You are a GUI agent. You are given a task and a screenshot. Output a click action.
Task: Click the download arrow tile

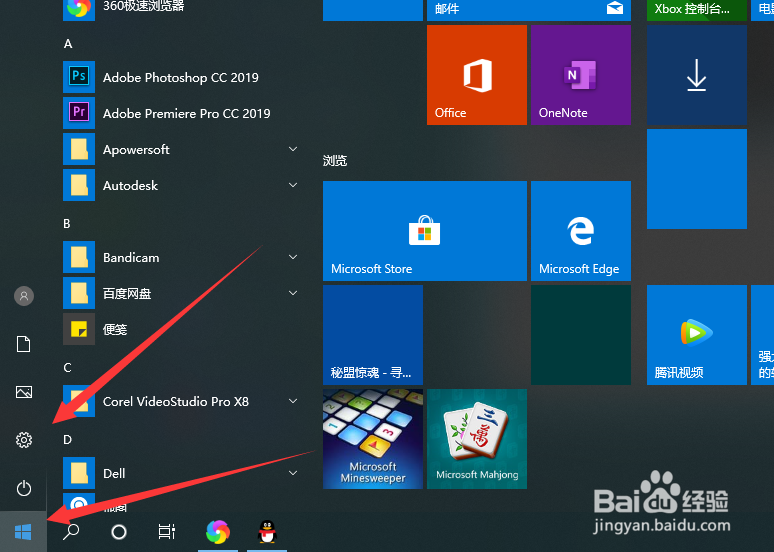tap(697, 75)
